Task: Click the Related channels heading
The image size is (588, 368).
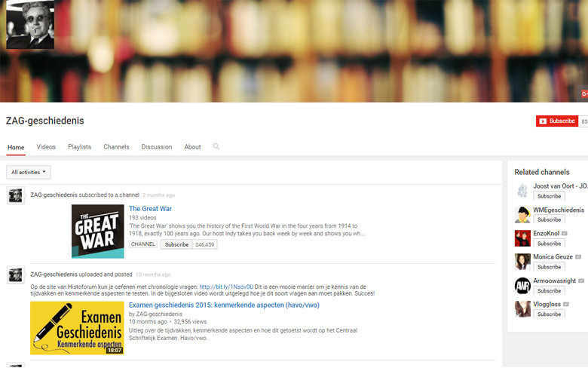Action: pos(542,172)
